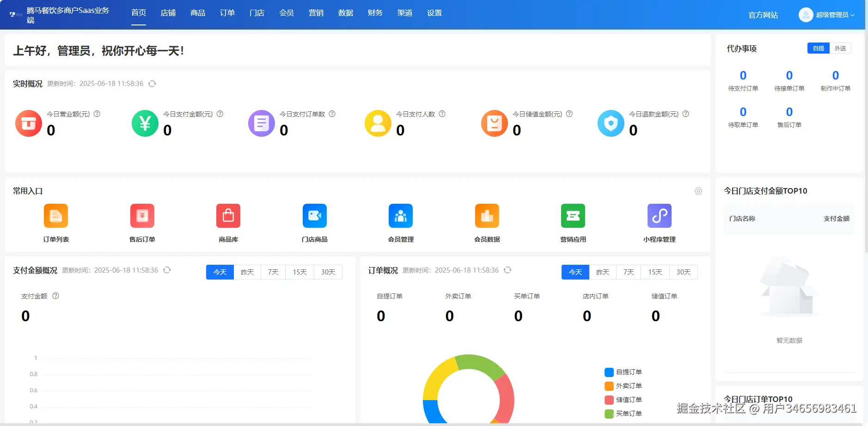Open the 会员 menu
The width and height of the screenshot is (868, 426).
tap(287, 13)
